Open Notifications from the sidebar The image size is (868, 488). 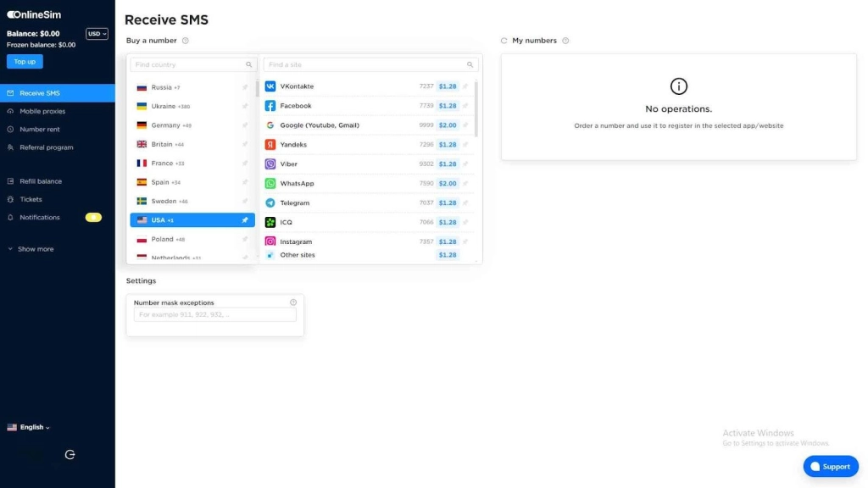[39, 218]
